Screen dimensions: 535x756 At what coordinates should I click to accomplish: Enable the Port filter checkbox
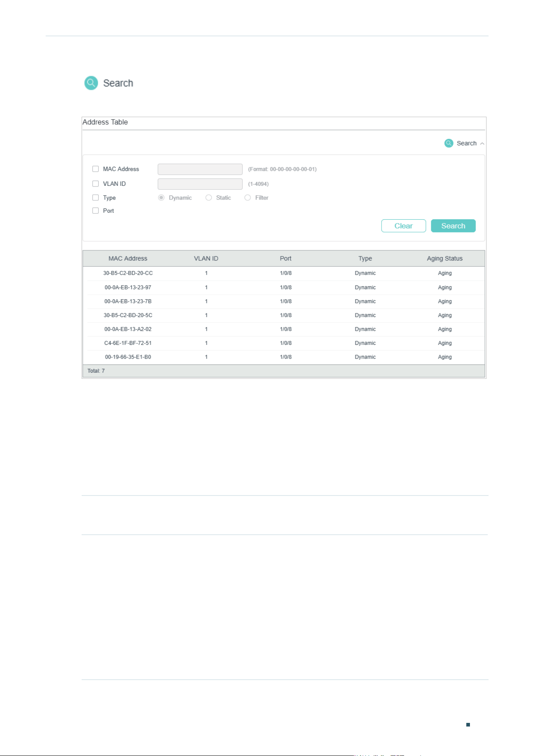point(95,210)
